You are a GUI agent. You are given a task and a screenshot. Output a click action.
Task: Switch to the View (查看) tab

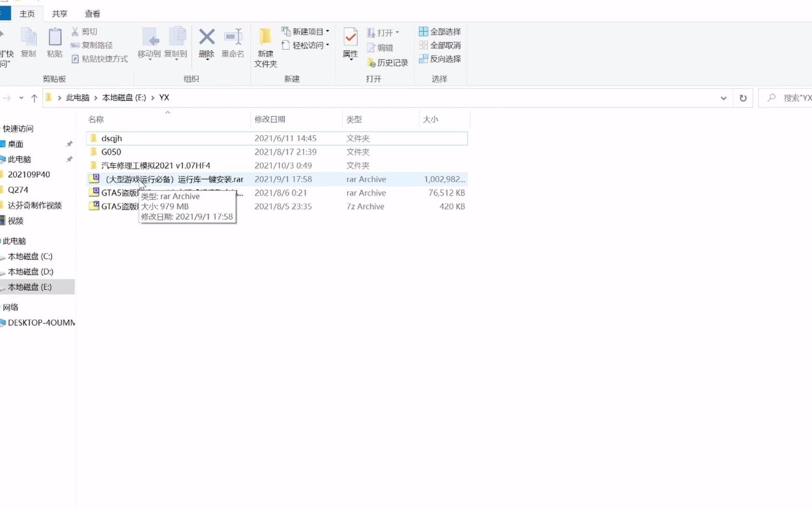pos(93,14)
